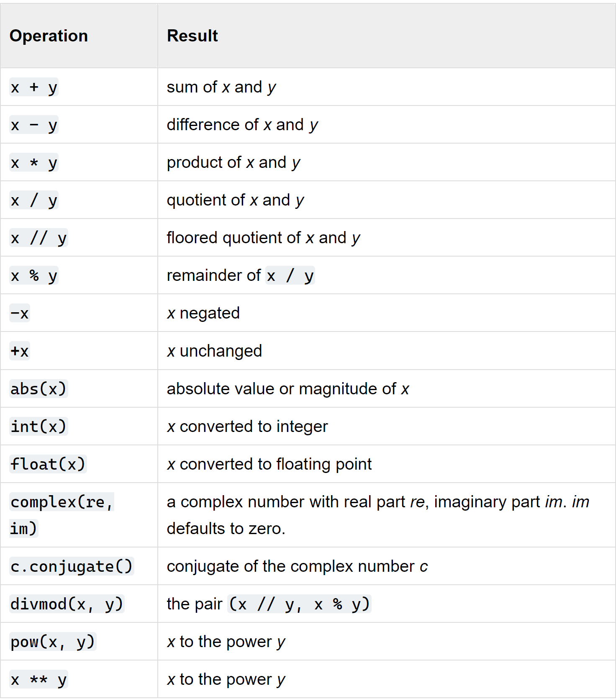This screenshot has width=616, height=699.
Task: Click the "x + y" code cell
Action: [x=34, y=87]
